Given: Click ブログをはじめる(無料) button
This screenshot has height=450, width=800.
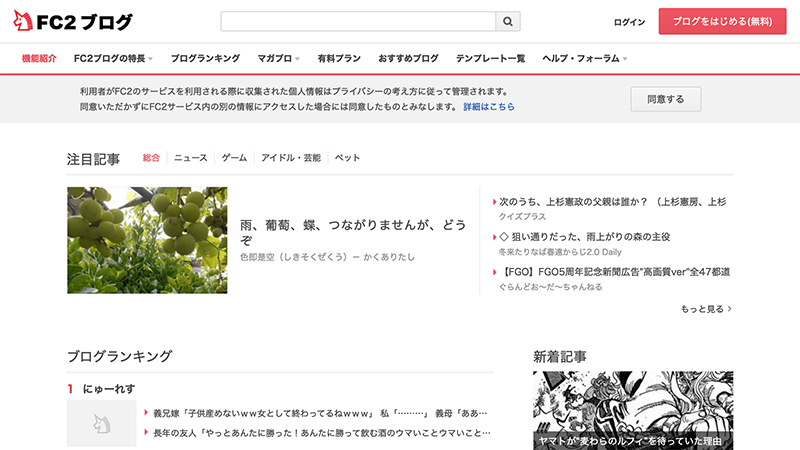Looking at the screenshot, I should 722,21.
